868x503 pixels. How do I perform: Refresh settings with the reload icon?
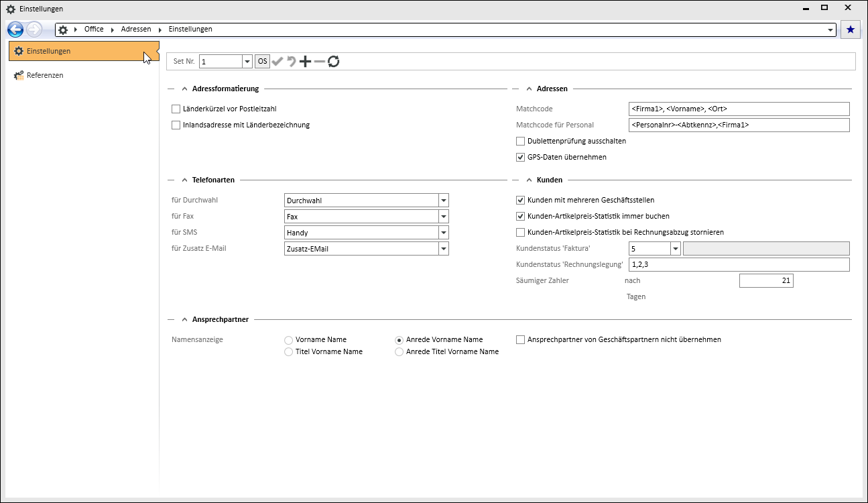coord(333,62)
